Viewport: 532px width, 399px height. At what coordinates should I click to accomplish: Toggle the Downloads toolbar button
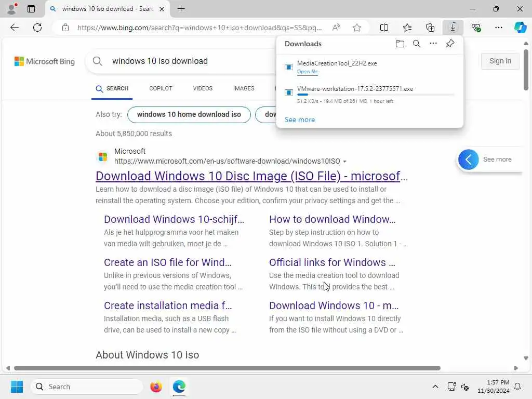point(453,28)
